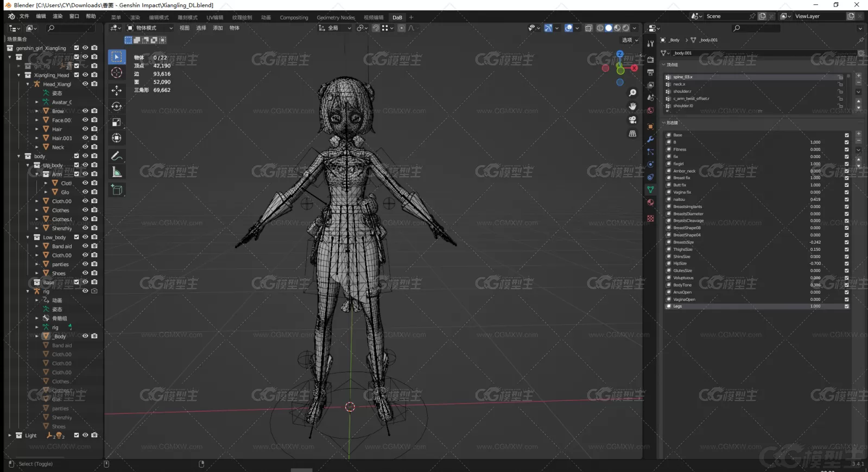Open the Object Constraints properties tab
This screenshot has height=472, width=868.
(x=650, y=177)
